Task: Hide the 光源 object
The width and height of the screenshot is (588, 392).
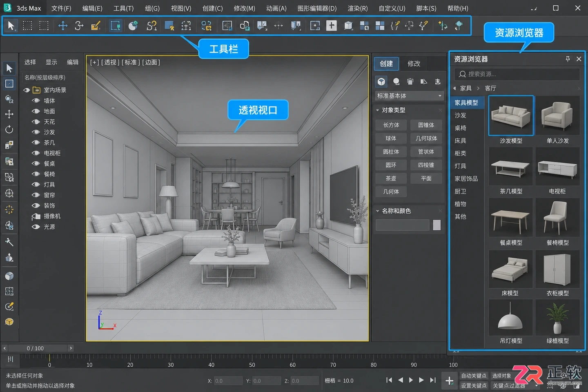Action: [x=36, y=227]
